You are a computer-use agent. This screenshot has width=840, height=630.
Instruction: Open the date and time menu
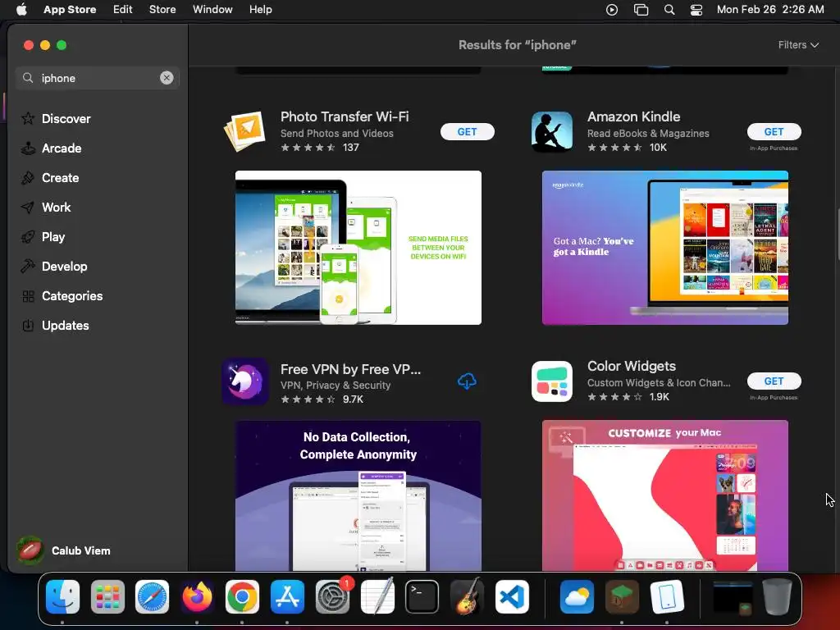pyautogui.click(x=769, y=10)
